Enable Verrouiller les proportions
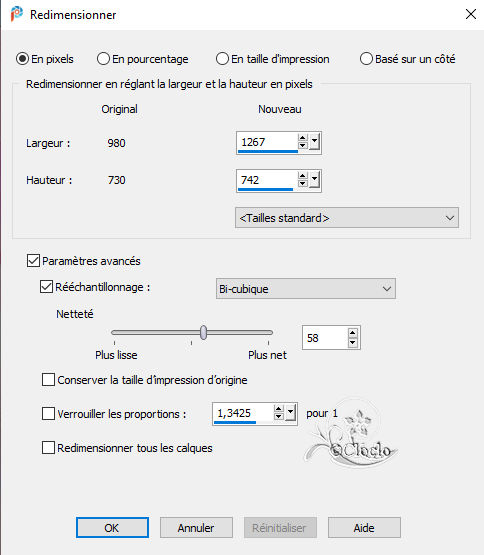The image size is (484, 555). [48, 413]
